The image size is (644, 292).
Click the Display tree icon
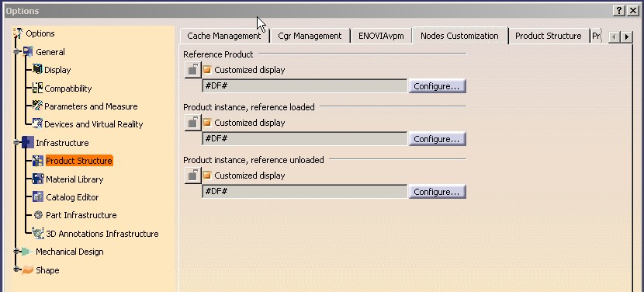(x=37, y=69)
